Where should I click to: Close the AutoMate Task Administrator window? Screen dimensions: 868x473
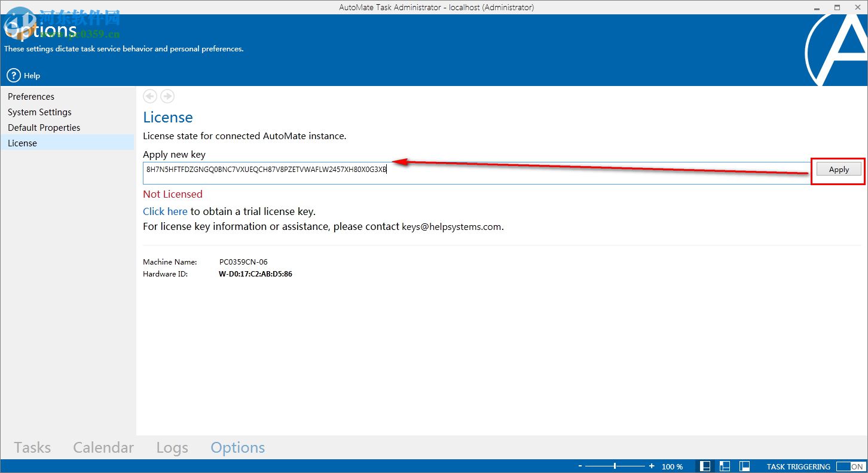pos(857,7)
